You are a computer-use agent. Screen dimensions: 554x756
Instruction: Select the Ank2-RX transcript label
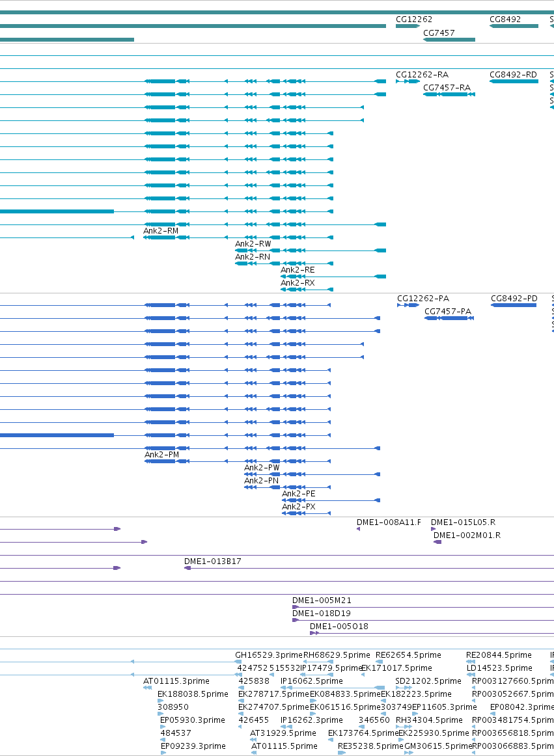[x=298, y=283]
